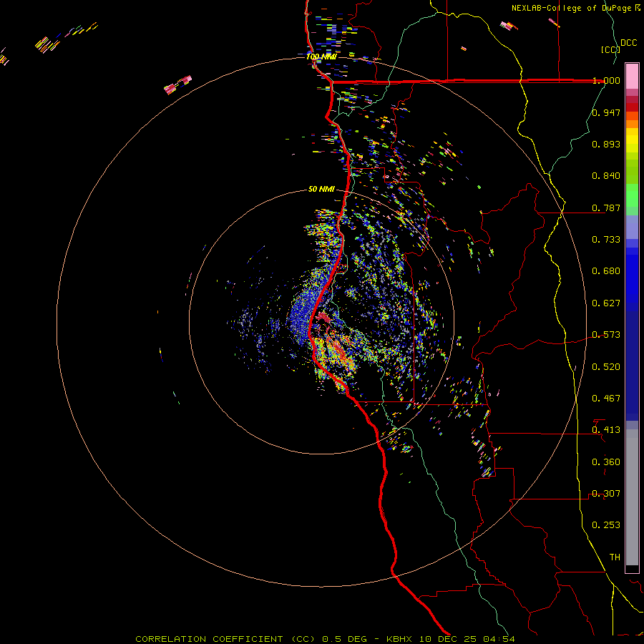This screenshot has height=644, width=644.
Task: Click the 0.787 scale value
Action: click(x=606, y=208)
